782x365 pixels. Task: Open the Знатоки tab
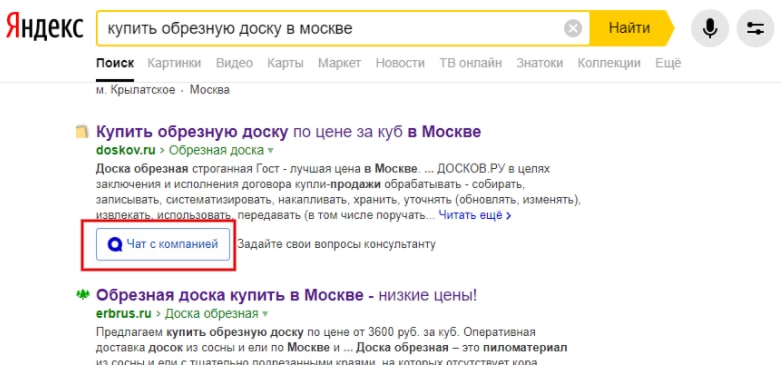(x=540, y=63)
